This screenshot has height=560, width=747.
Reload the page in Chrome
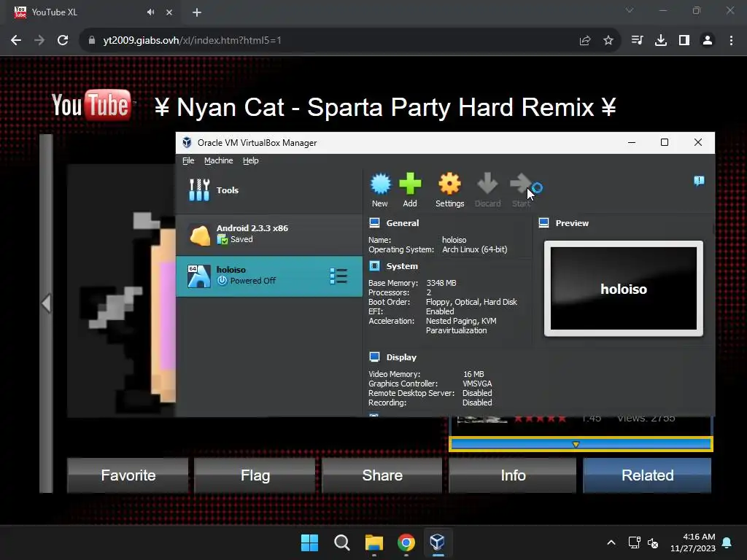coord(63,41)
